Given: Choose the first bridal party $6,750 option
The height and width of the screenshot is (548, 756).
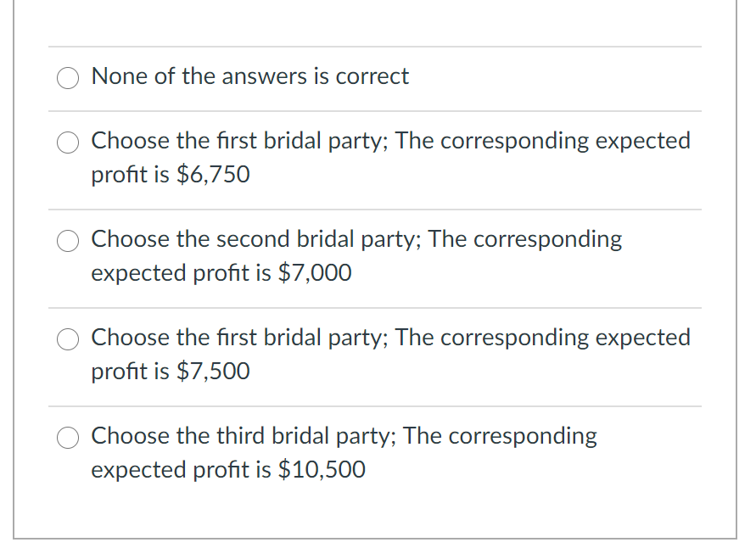Looking at the screenshot, I should 68,143.
